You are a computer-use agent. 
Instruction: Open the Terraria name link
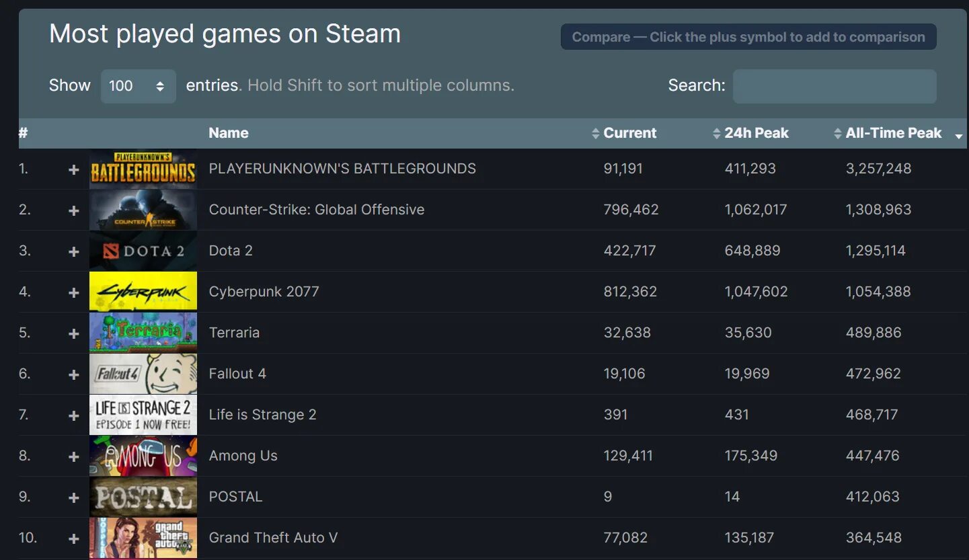(234, 333)
